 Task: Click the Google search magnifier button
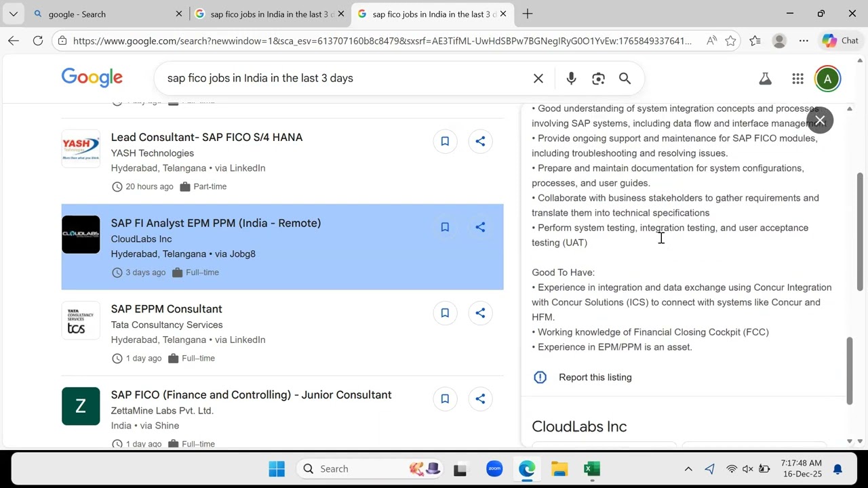tap(625, 79)
